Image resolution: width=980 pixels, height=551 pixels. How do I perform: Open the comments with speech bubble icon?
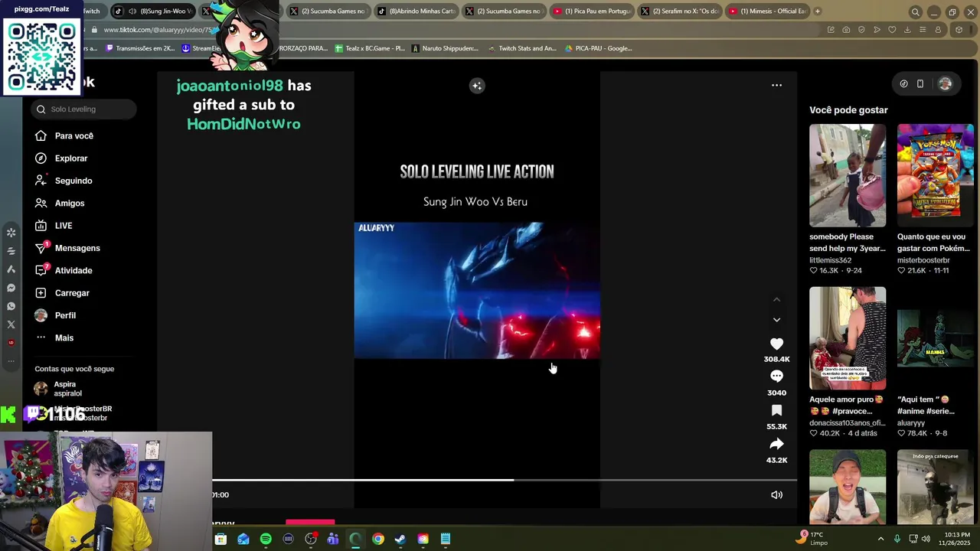[x=776, y=377]
